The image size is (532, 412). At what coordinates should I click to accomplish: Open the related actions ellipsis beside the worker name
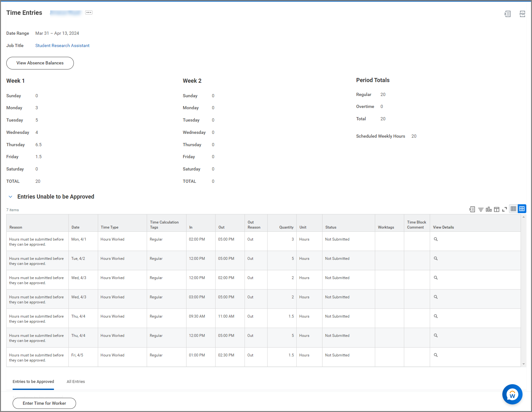click(89, 13)
